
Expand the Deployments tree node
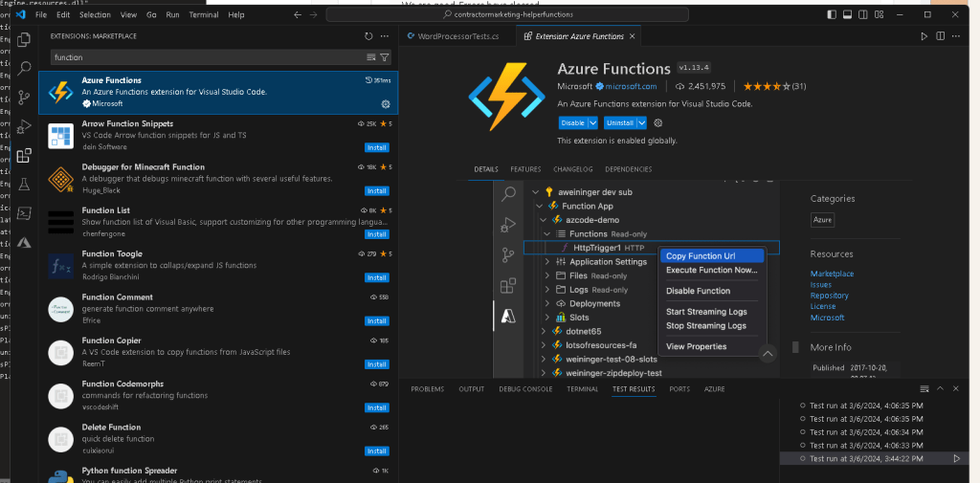547,304
